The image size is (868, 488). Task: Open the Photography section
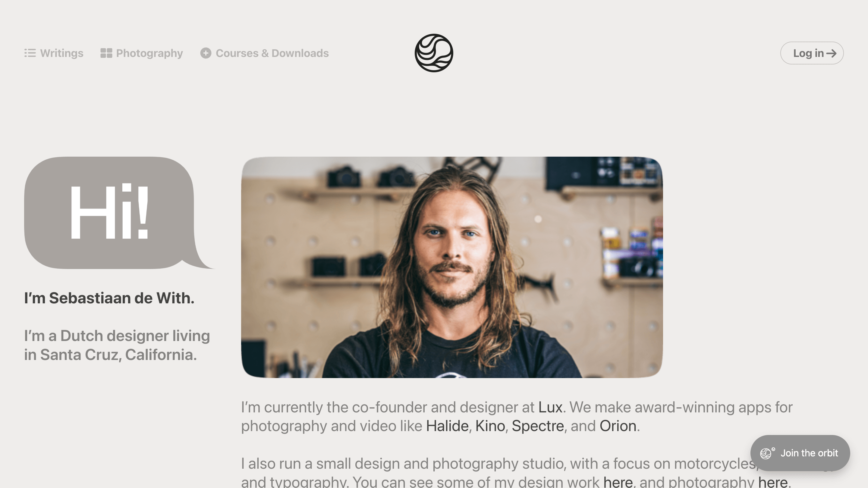[x=149, y=53]
